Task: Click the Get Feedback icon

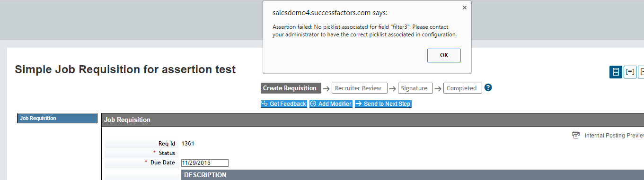Action: click(265, 104)
